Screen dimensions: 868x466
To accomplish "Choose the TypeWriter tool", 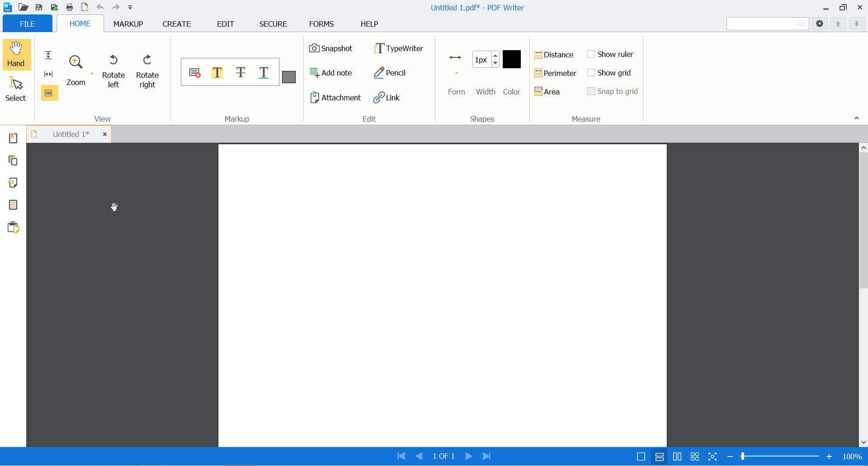I will (398, 48).
